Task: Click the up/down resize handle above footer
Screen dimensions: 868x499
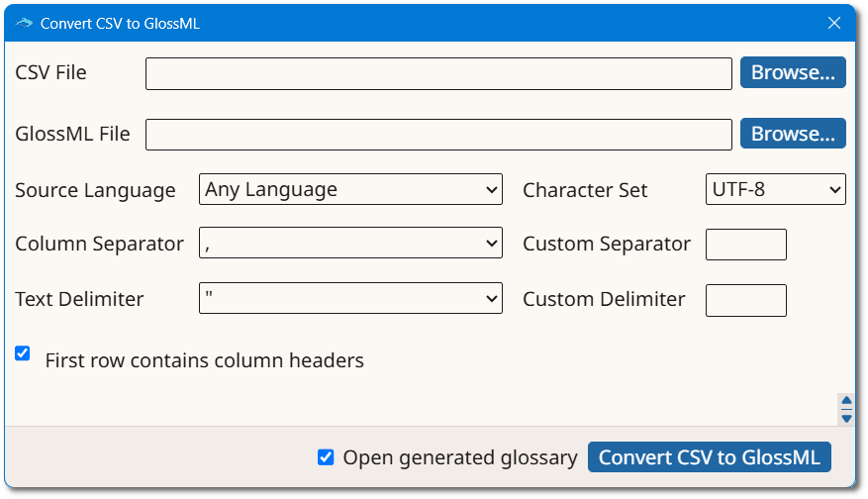Action: 846,410
